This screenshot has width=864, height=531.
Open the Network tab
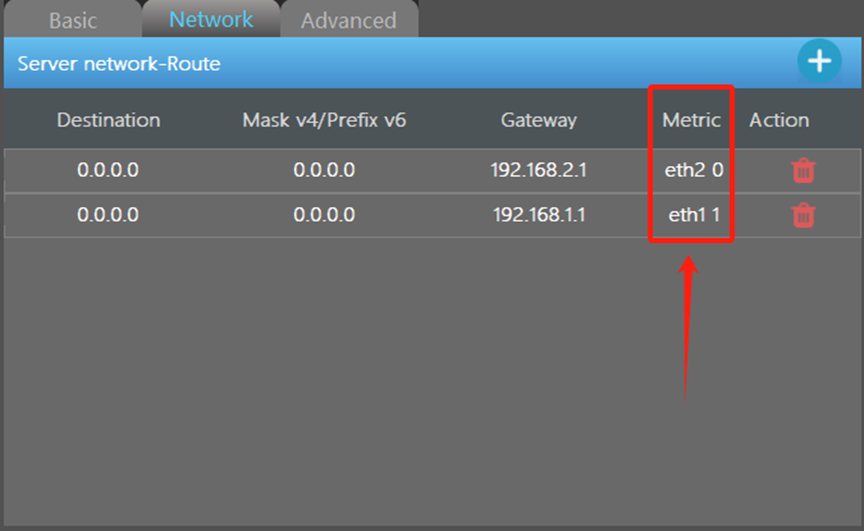pyautogui.click(x=211, y=19)
